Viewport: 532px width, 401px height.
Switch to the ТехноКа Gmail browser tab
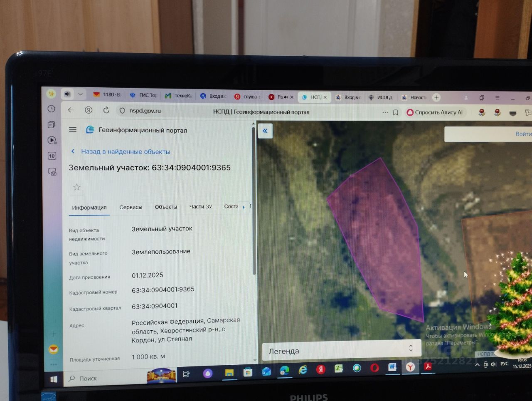pyautogui.click(x=179, y=96)
